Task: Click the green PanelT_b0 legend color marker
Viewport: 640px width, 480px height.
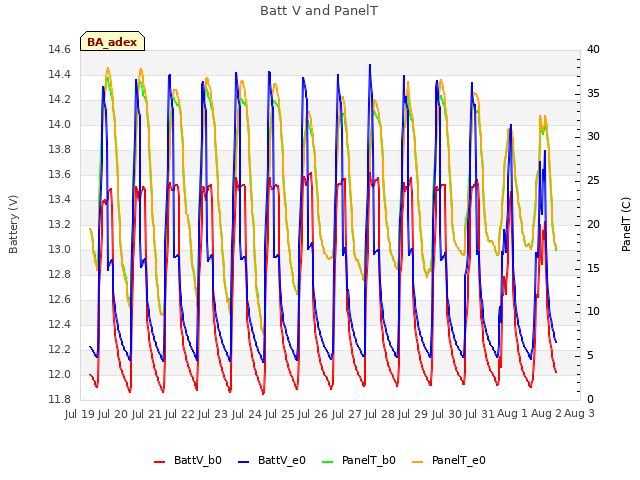Action: coord(328,462)
